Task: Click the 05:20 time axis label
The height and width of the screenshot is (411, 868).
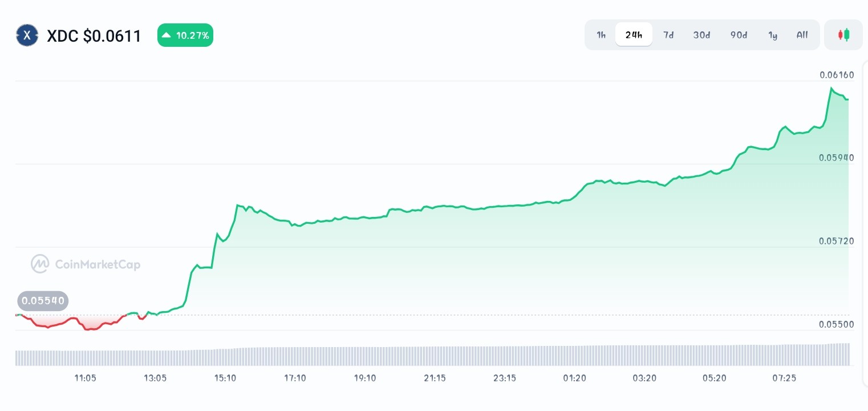Action: coord(714,378)
